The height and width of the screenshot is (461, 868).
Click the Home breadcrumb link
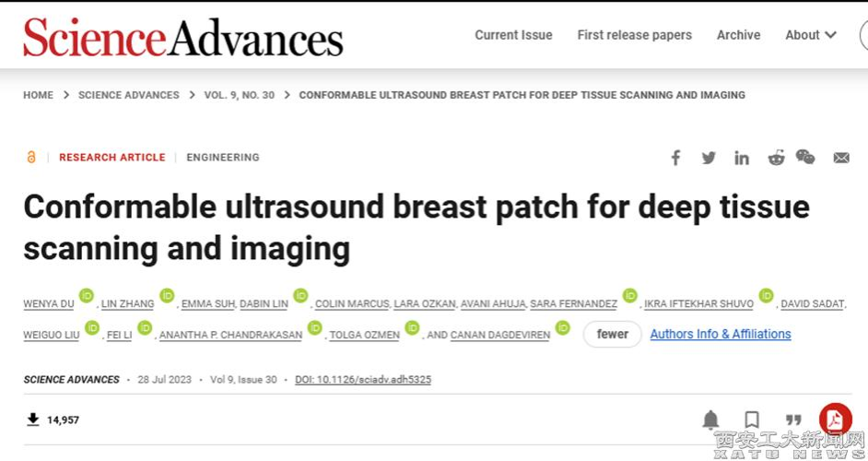pyautogui.click(x=38, y=95)
